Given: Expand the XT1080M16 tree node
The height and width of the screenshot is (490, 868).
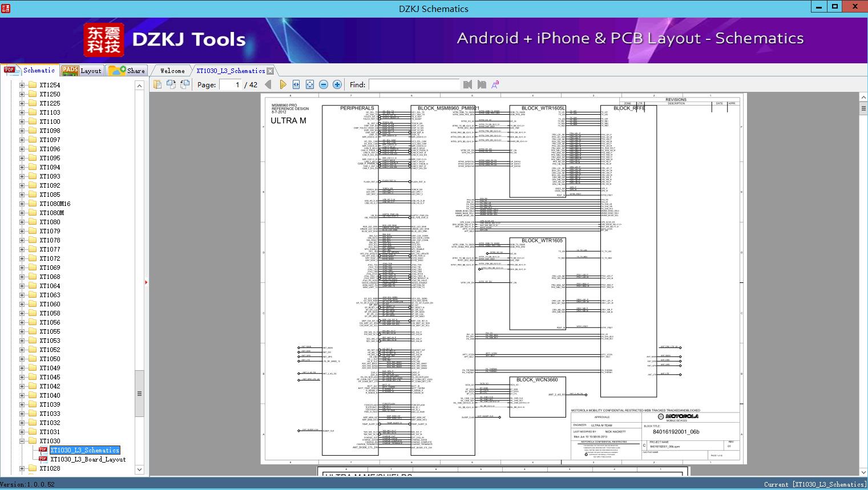Looking at the screenshot, I should click(22, 204).
